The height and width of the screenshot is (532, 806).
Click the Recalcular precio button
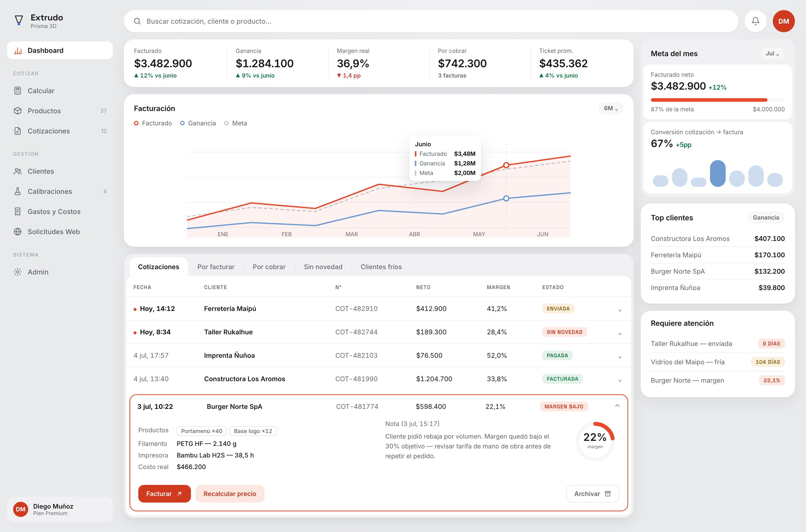click(230, 494)
